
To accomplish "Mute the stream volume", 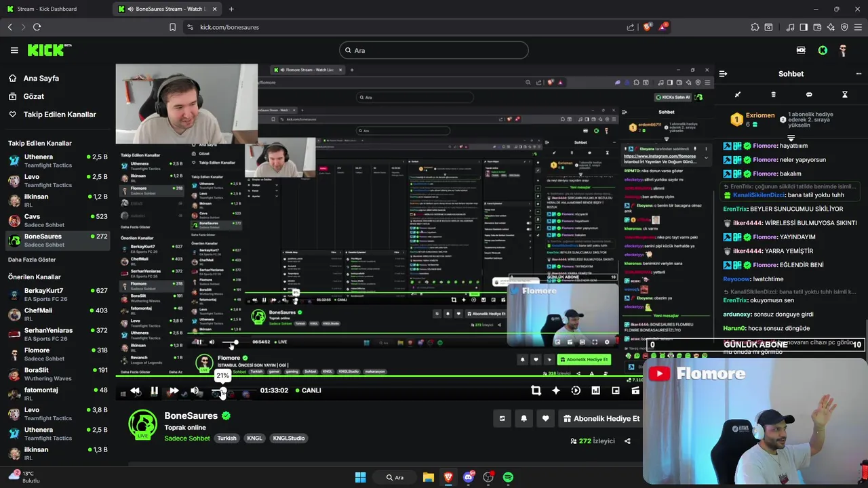I will [195, 390].
